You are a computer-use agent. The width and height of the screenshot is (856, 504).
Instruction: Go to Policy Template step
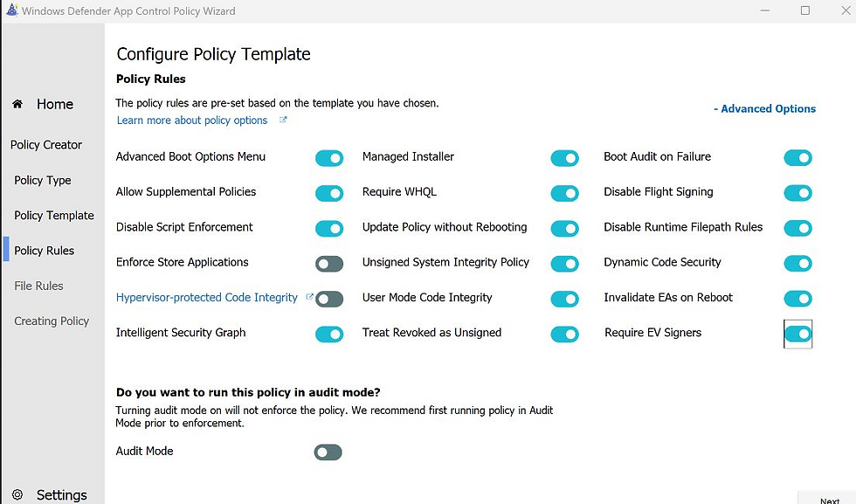(x=54, y=215)
